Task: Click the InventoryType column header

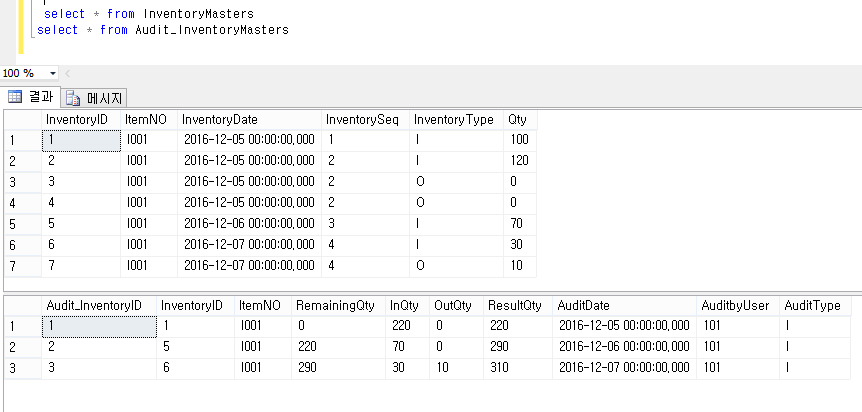Action: pos(453,120)
